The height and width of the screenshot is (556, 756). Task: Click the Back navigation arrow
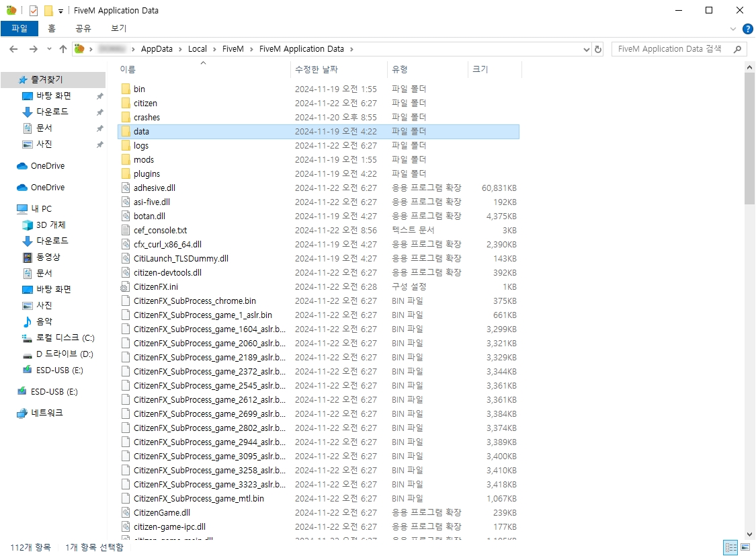(14, 49)
